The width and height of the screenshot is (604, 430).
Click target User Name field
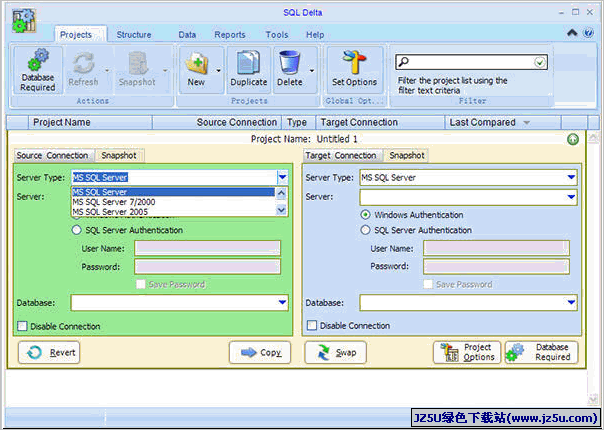[x=496, y=248]
